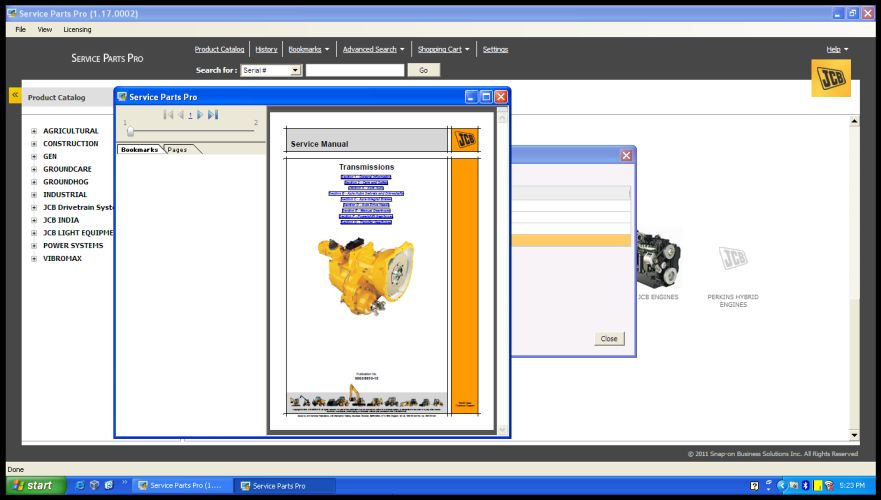This screenshot has width=881, height=500.
Task: Select GROUNDCARE in product catalog
Action: coord(67,169)
